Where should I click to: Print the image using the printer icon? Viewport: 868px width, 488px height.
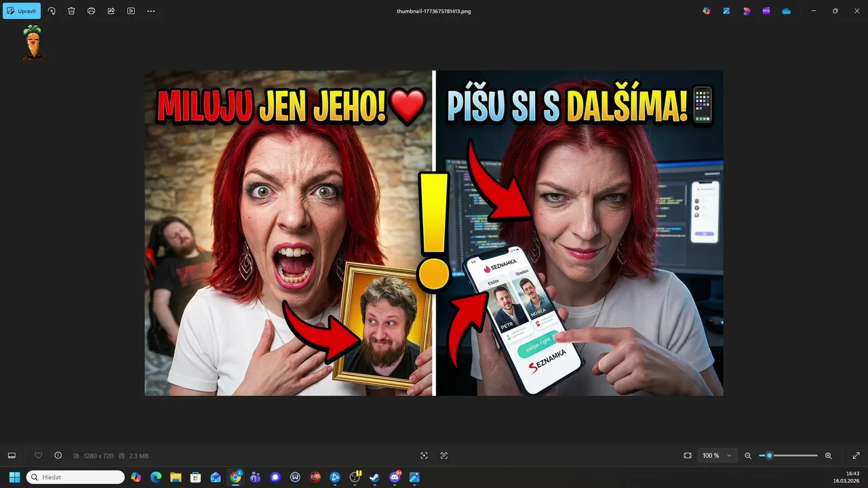click(x=91, y=11)
